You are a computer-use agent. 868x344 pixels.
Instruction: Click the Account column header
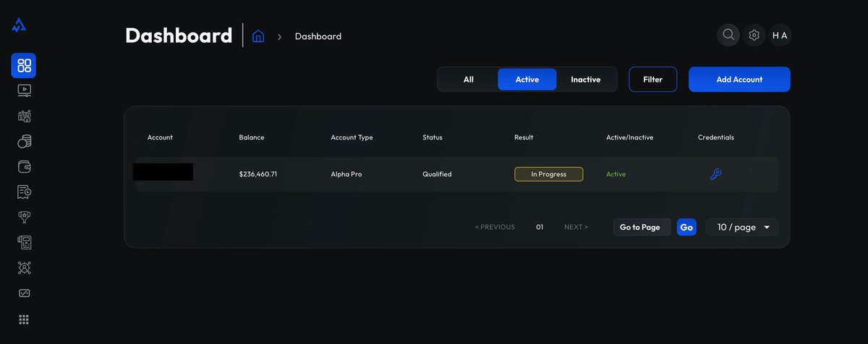coord(160,137)
